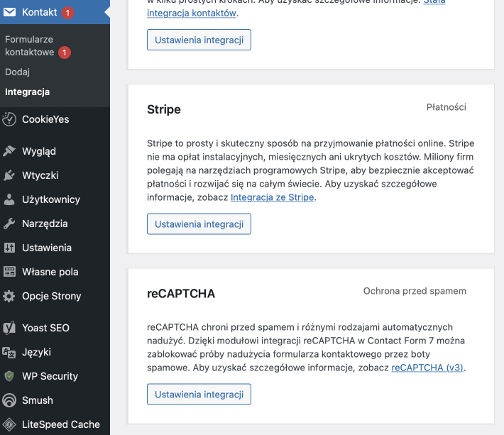Click Ustawienia integracji in reCAPTCHA card
The height and width of the screenshot is (435, 504).
(x=199, y=395)
